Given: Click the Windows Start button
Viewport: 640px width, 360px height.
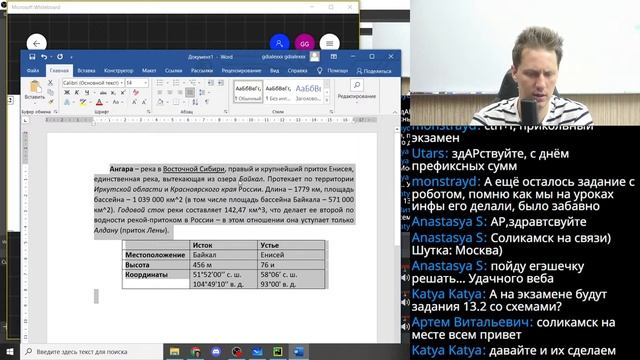Looking at the screenshot, I should (10, 351).
